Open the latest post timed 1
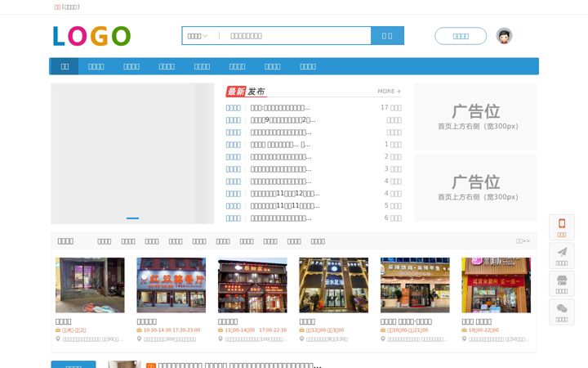 coord(280,145)
